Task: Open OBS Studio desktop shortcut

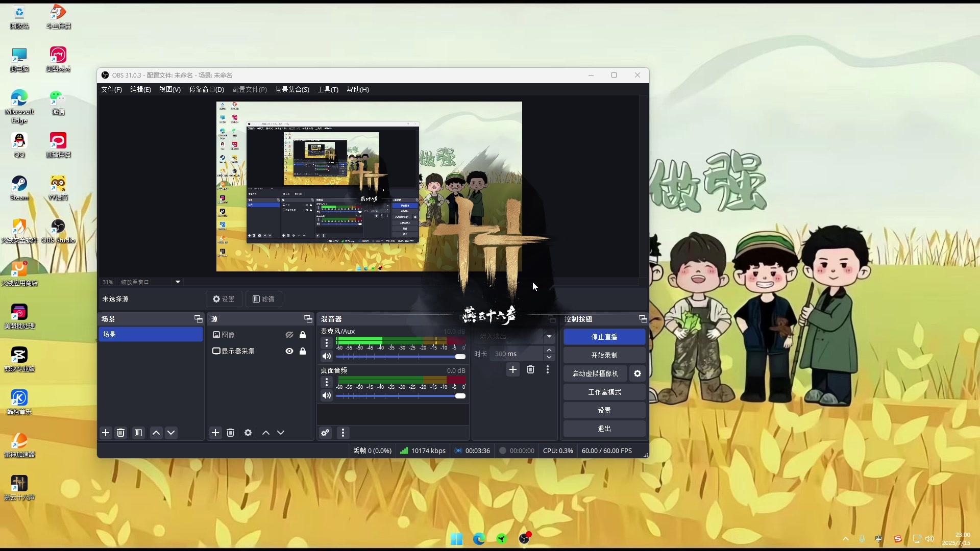Action: (x=58, y=231)
